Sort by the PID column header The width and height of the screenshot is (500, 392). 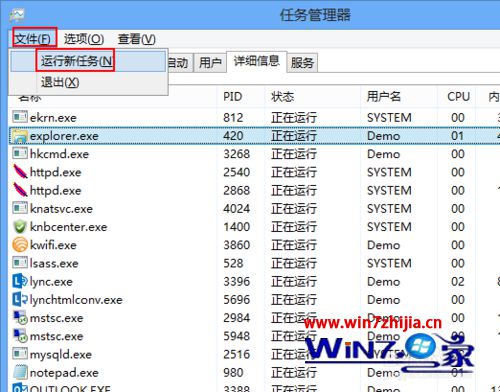point(233,97)
